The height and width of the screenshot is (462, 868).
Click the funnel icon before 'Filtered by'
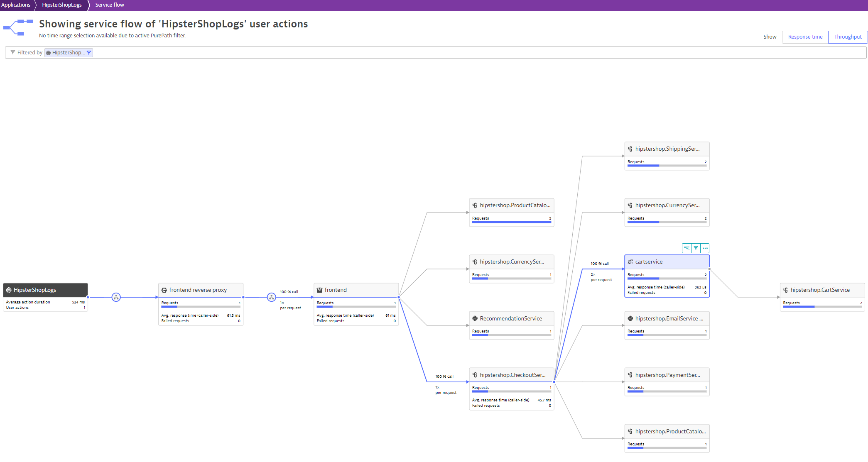pos(13,52)
